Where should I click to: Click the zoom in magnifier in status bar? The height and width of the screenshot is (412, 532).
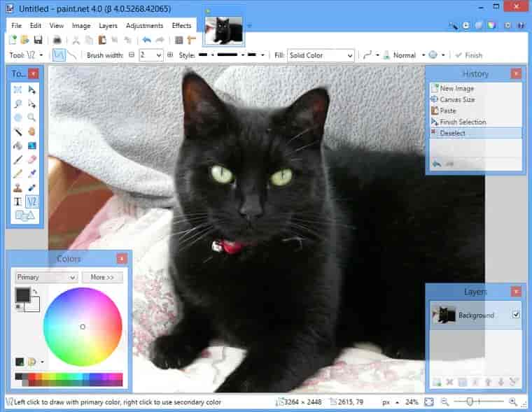point(513,402)
